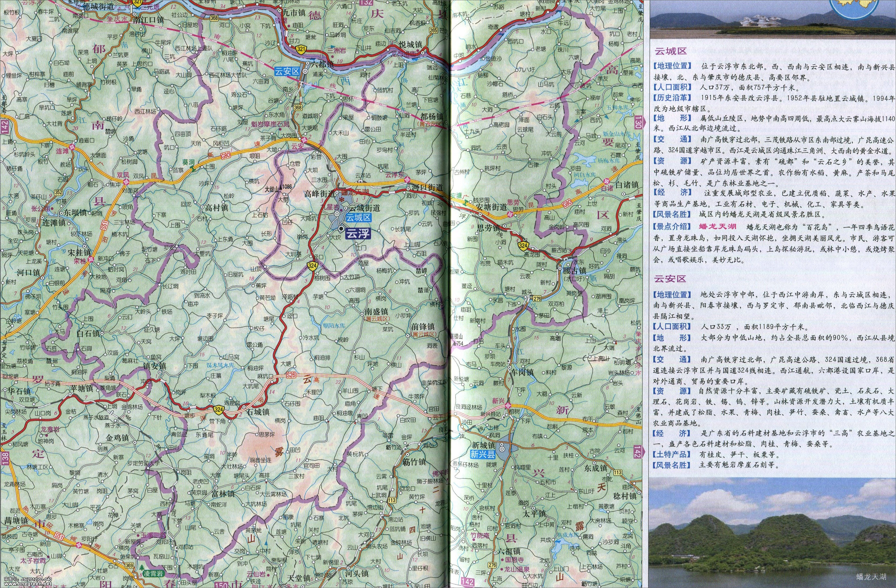Open the 蟠龙天湖 lake photo at bottom right
The height and width of the screenshot is (588, 896).
[773, 533]
